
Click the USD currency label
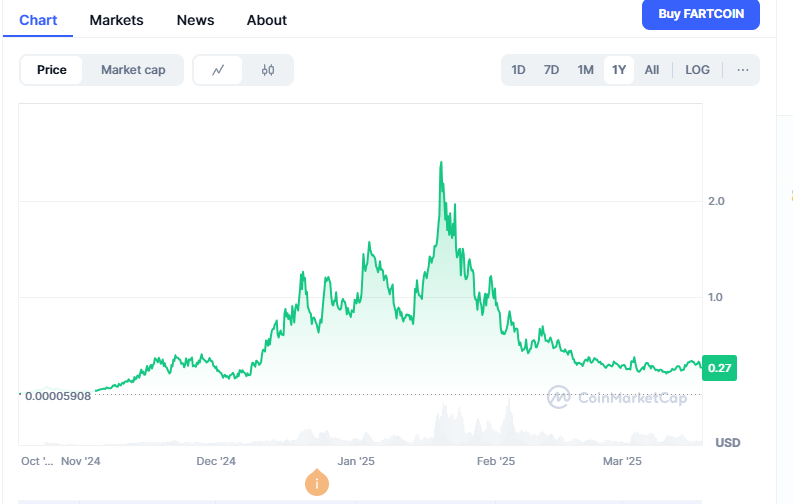click(x=728, y=443)
